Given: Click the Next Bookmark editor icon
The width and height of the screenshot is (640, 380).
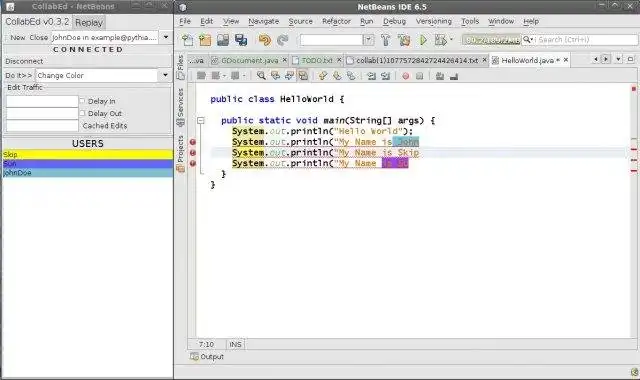Looking at the screenshot, I should tap(337, 76).
